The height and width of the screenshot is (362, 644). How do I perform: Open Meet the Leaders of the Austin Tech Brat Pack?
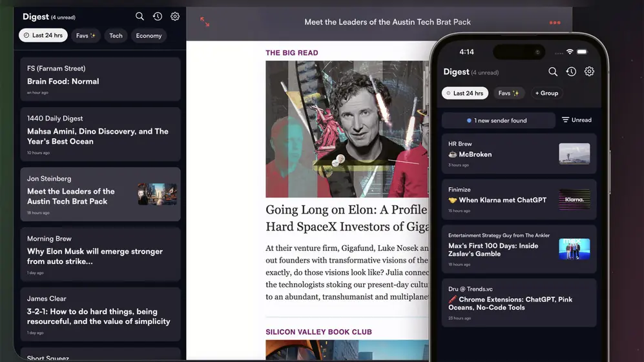point(100,194)
